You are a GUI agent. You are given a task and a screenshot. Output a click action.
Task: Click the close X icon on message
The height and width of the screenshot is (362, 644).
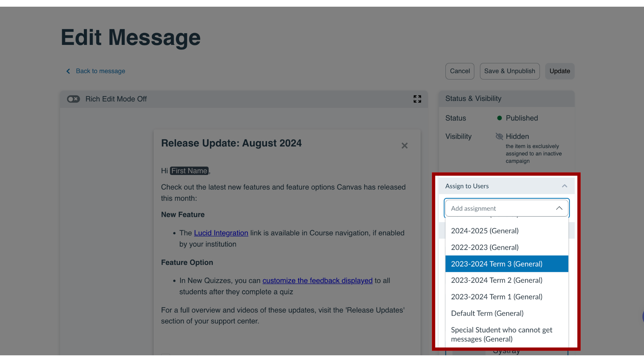click(x=404, y=145)
